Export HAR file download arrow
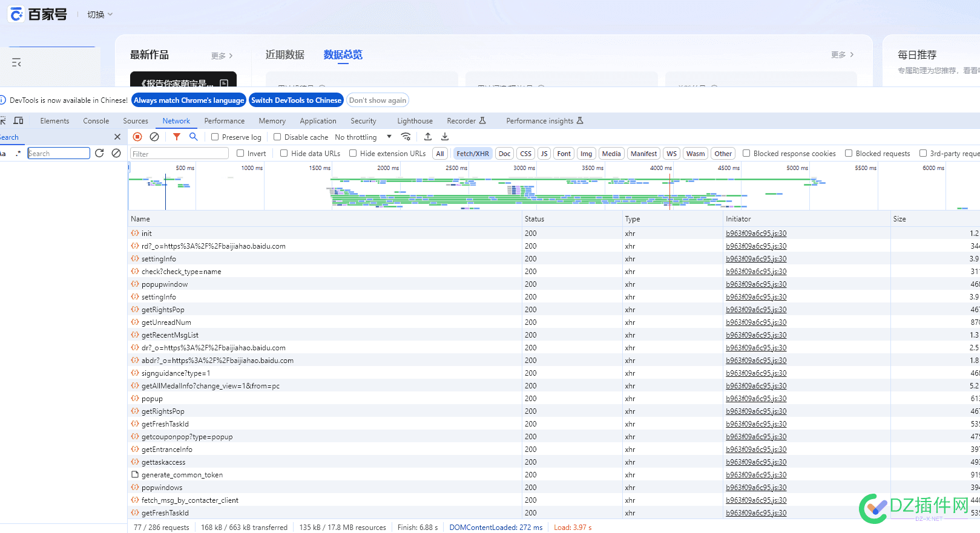The image size is (980, 533). pos(445,137)
